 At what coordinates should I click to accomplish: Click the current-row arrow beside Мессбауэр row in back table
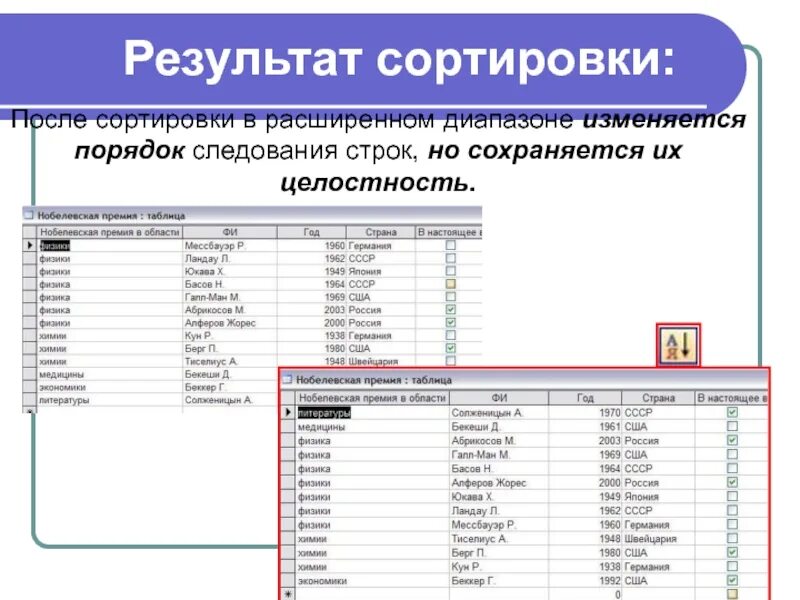[30, 245]
